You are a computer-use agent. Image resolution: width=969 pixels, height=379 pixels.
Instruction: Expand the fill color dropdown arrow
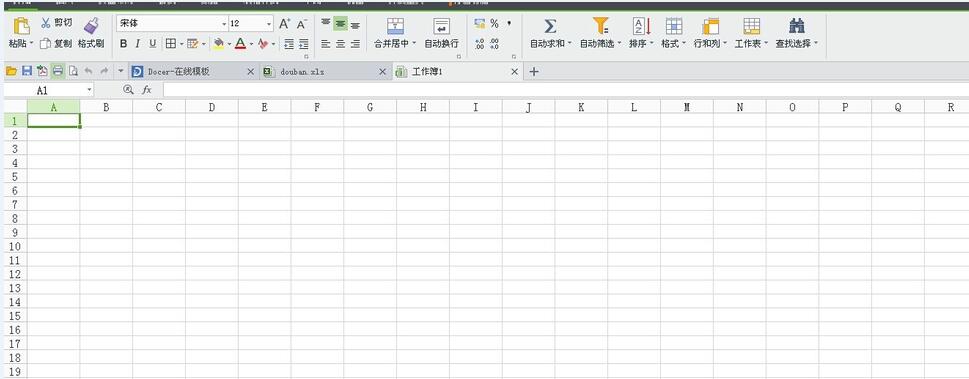click(229, 45)
